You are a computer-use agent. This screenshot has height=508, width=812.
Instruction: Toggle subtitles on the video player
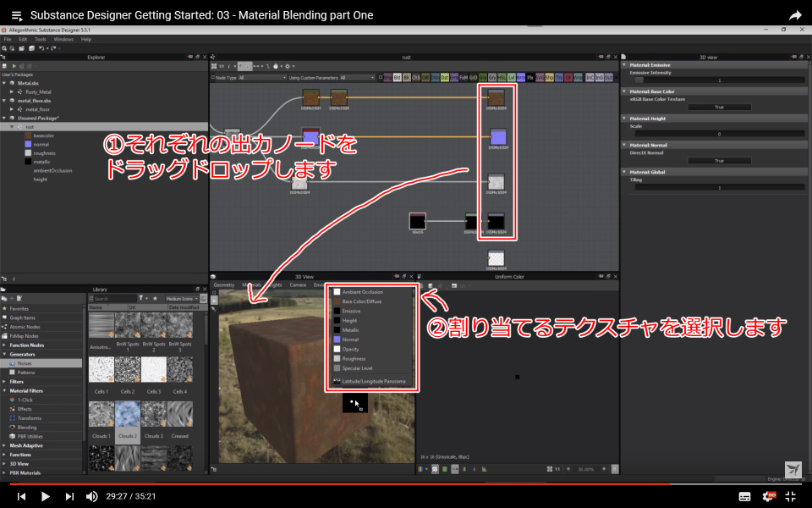745,496
